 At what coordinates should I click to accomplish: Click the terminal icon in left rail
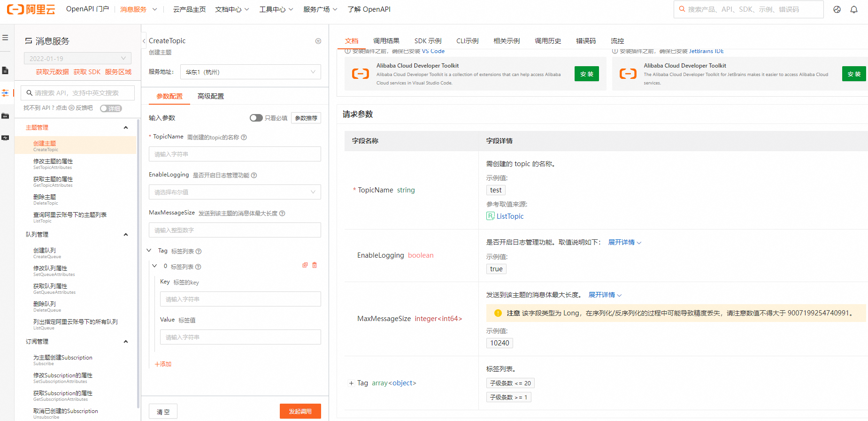5,138
